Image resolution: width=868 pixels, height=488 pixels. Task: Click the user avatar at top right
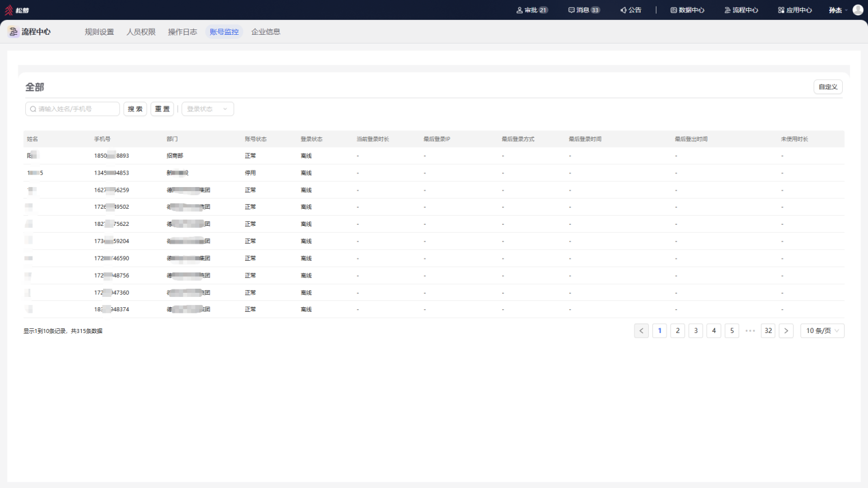(x=858, y=10)
